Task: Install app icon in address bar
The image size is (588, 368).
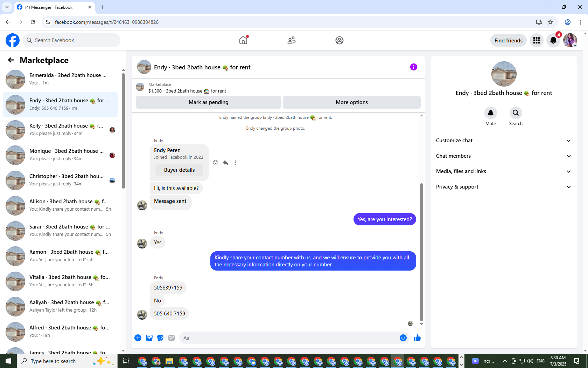Action: [539, 22]
